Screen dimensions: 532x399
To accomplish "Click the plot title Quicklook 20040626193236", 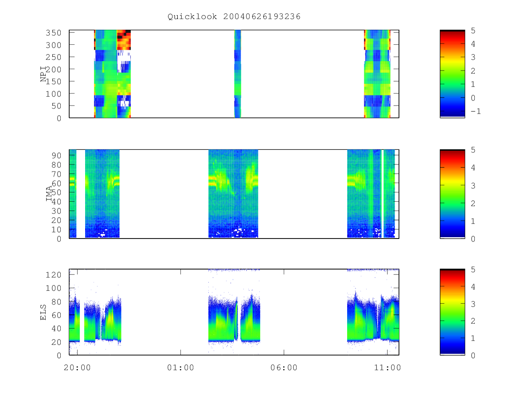I will pyautogui.click(x=234, y=17).
